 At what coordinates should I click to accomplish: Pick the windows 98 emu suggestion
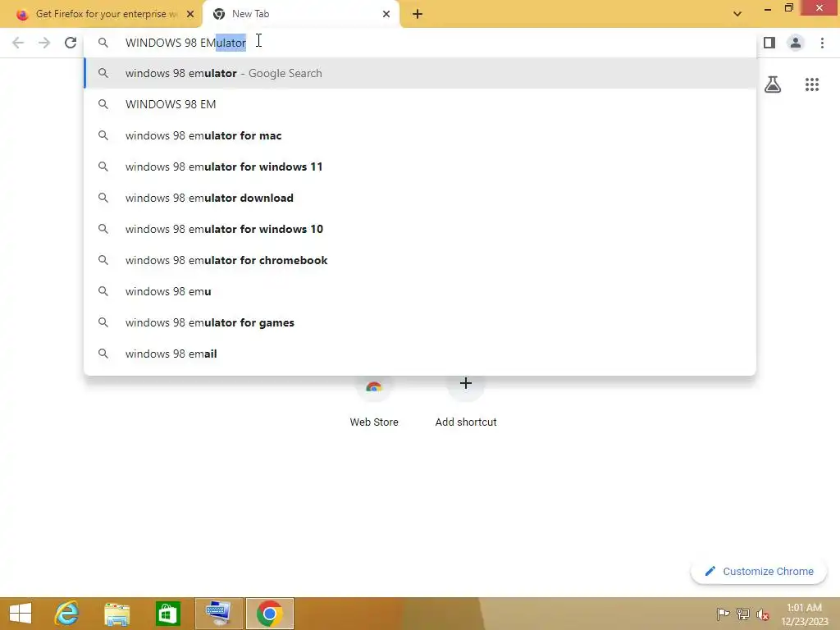click(420, 291)
